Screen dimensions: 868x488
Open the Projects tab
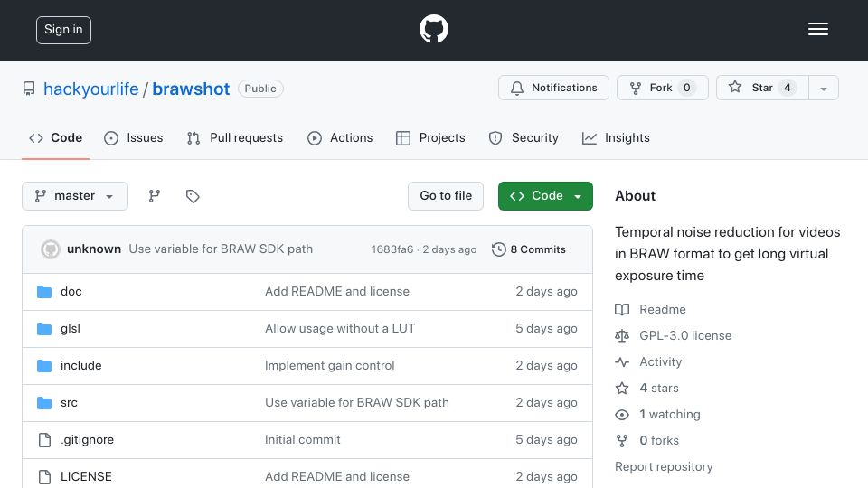430,137
